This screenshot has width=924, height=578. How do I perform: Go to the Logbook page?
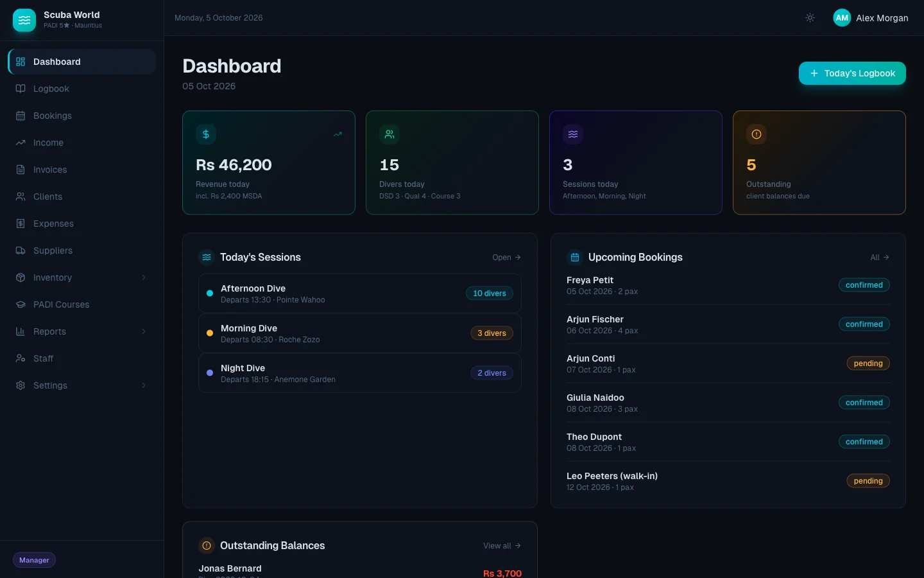82,89
